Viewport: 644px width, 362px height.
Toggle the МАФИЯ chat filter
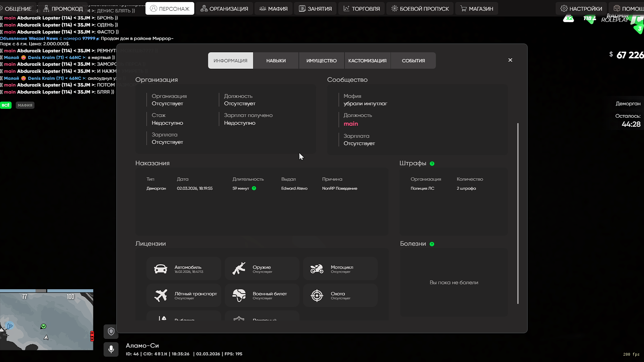[25, 105]
